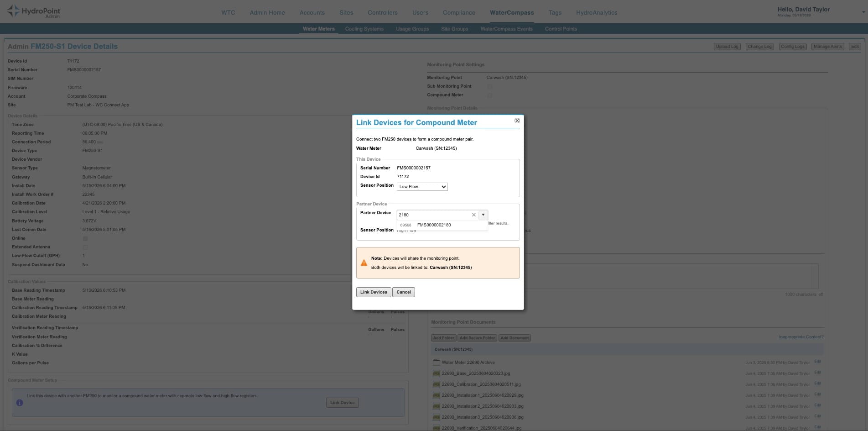Click the HydroPoint Admin logo
The image size is (868, 431).
click(34, 11)
